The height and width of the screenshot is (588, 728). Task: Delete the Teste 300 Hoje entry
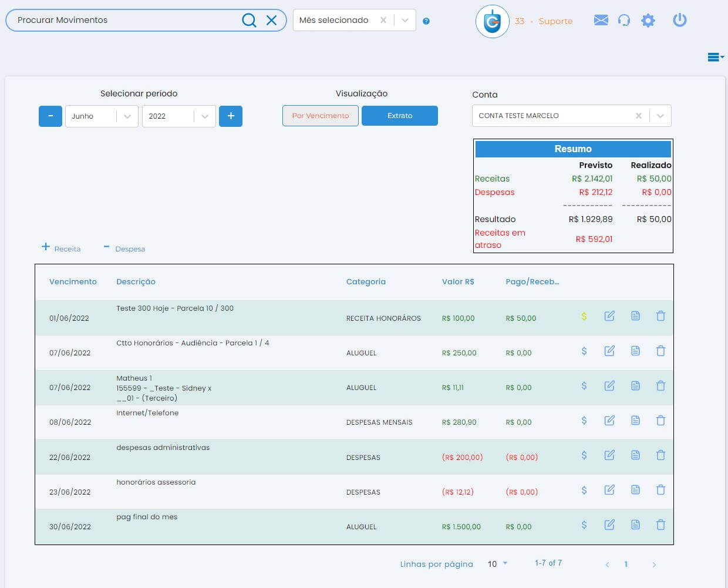point(660,316)
